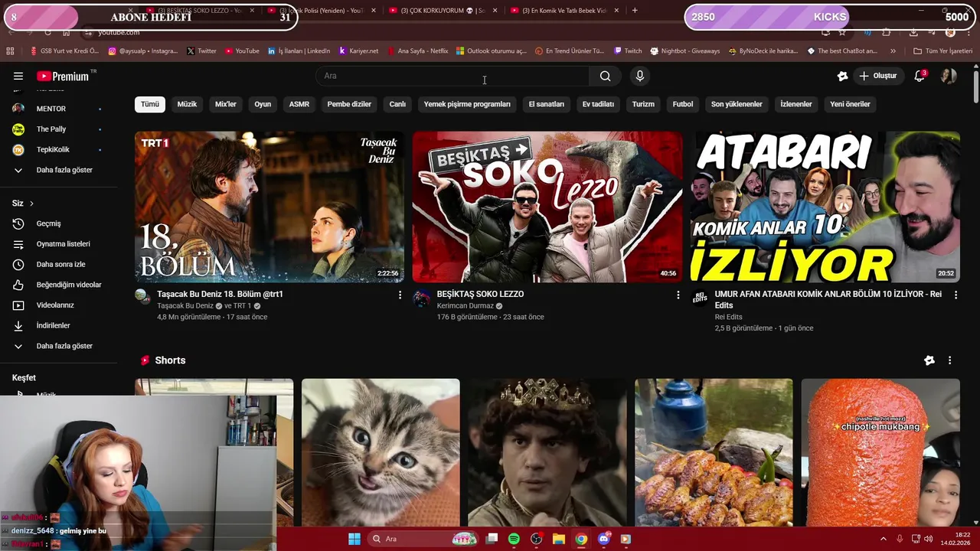Open Kariyer.net bookmark
Image resolution: width=980 pixels, height=551 pixels.
358,51
